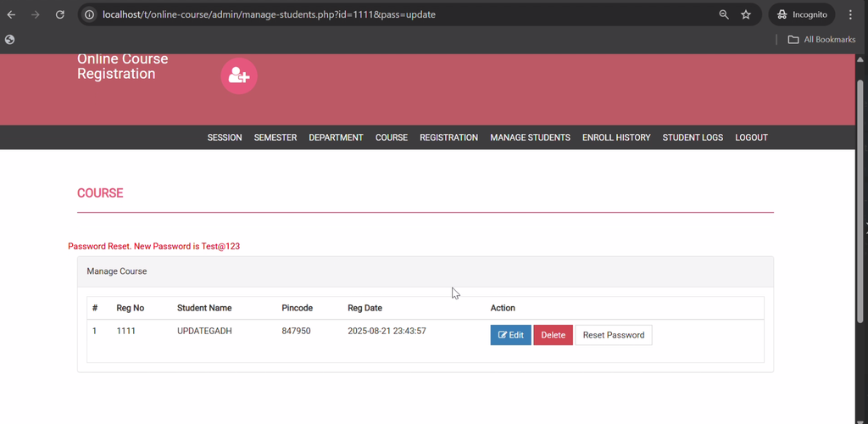This screenshot has height=424, width=868.
Task: Open Chrome's three-dot menu
Action: point(851,15)
